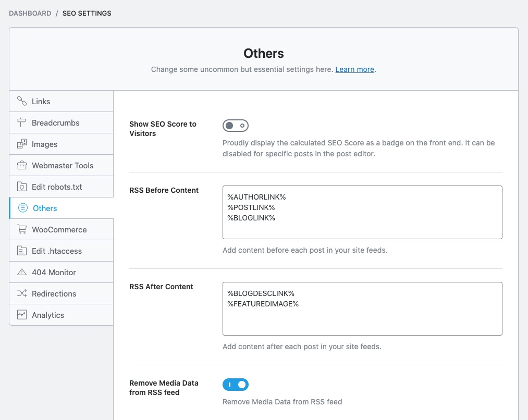Disable Remove Media Data from RSS toggle
The image size is (528, 420).
tap(236, 385)
